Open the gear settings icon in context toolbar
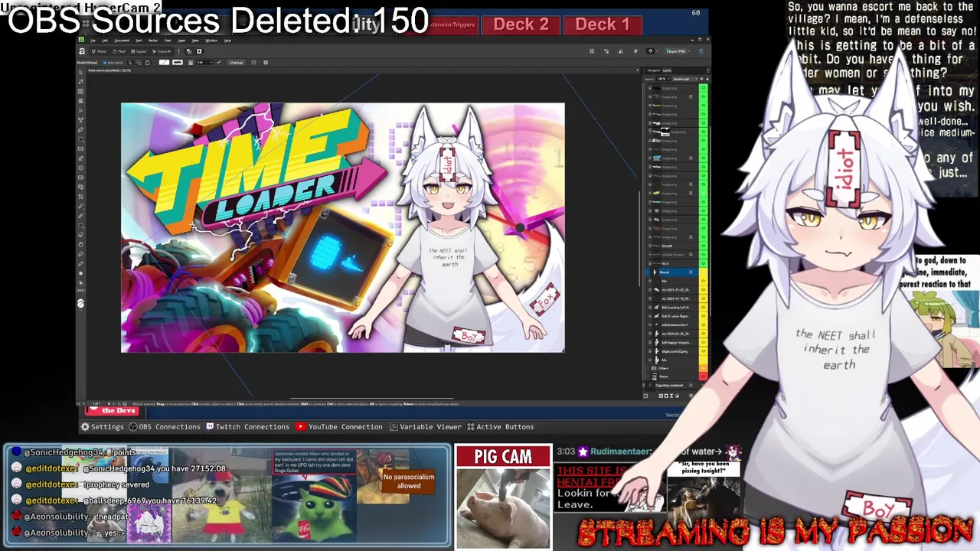This screenshot has height=551, width=980. pos(266,63)
